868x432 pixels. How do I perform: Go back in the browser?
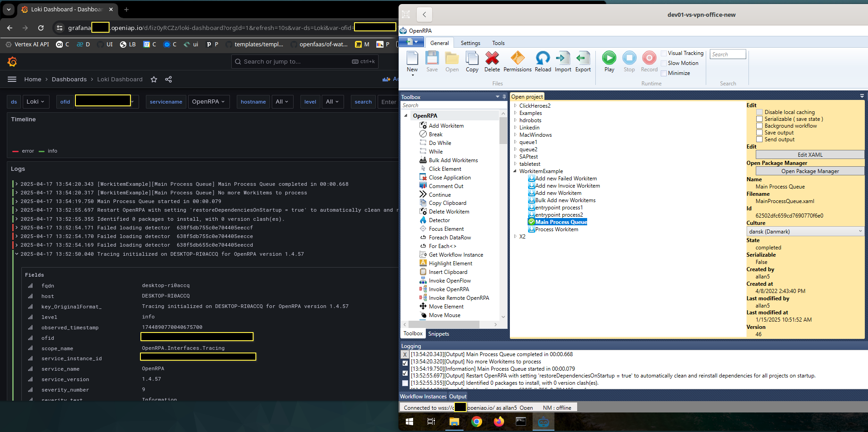pyautogui.click(x=10, y=28)
